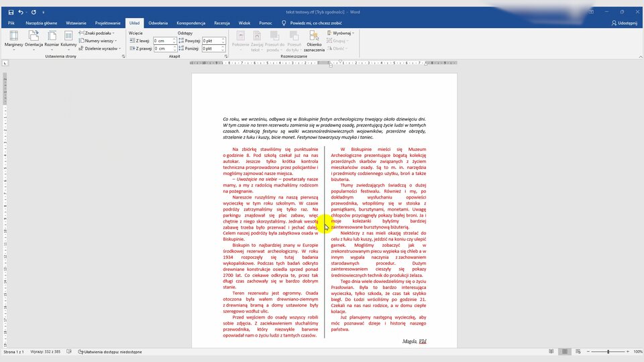Open the Wstawianie ribbon tab
This screenshot has height=362, width=644.
tap(76, 23)
